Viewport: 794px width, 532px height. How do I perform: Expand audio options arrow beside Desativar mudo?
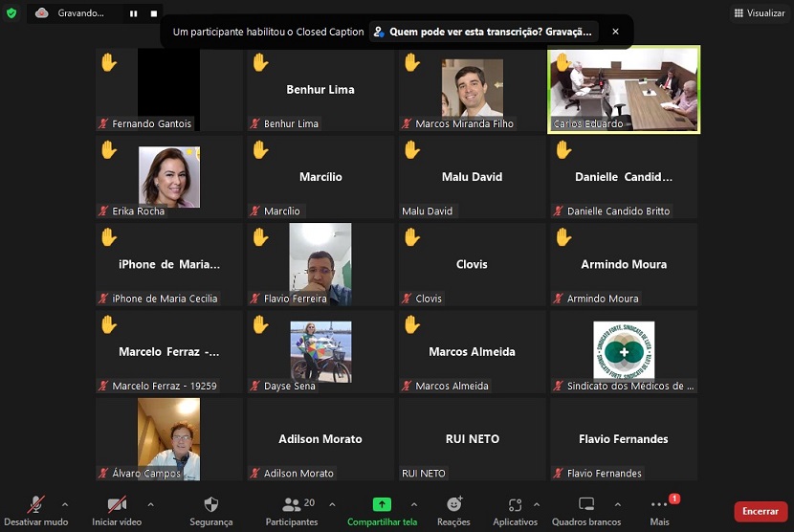click(x=65, y=504)
